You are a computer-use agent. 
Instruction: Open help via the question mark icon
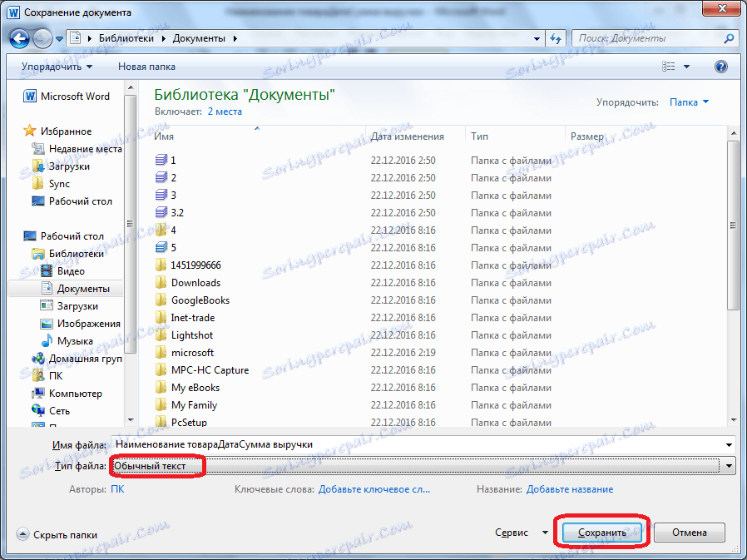click(720, 66)
